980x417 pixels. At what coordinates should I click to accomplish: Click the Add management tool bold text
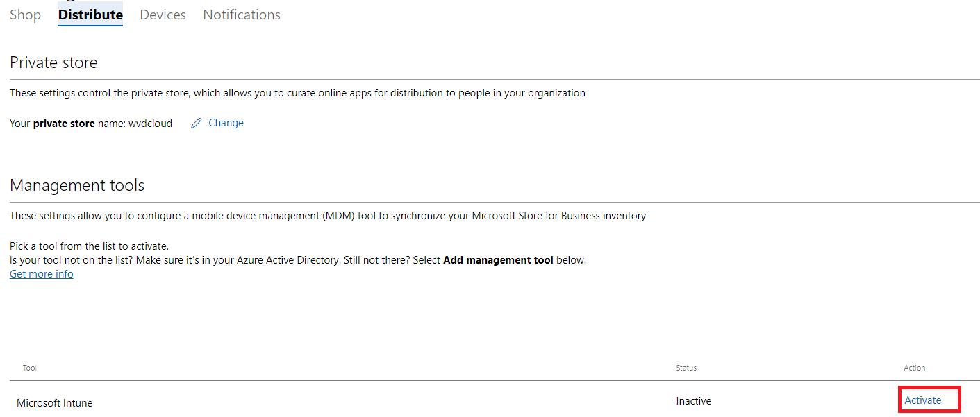click(498, 260)
